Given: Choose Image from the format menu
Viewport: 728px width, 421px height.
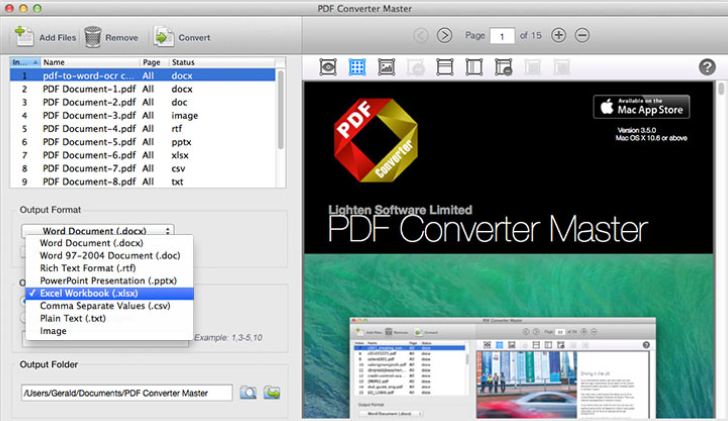Looking at the screenshot, I should 55,331.
